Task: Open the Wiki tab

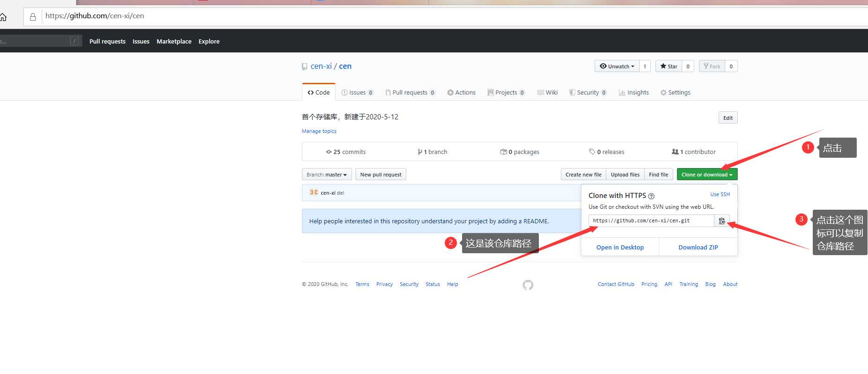Action: pyautogui.click(x=547, y=93)
